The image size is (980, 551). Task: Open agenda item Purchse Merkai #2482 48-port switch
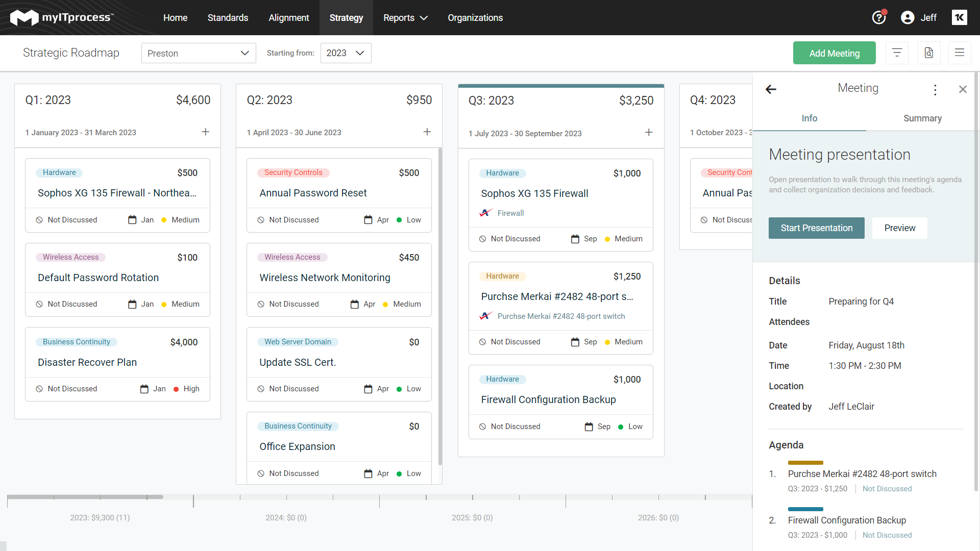(862, 474)
